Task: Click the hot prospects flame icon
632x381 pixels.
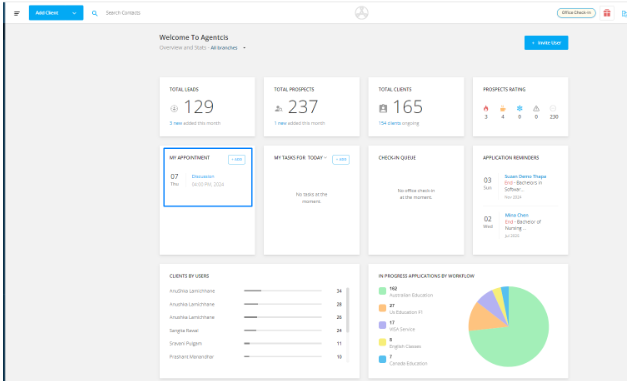Action: pos(486,108)
